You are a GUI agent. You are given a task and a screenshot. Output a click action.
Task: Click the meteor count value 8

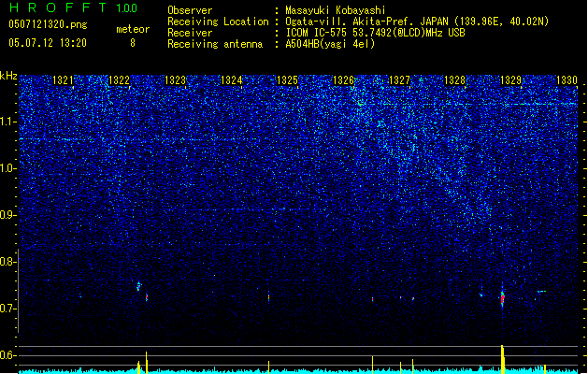pyautogui.click(x=133, y=43)
